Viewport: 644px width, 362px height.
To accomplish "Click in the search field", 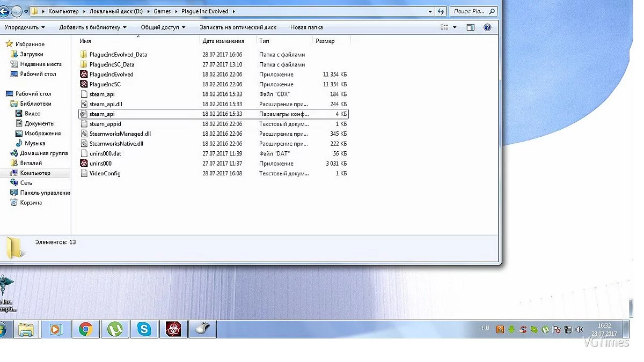I will click(469, 11).
